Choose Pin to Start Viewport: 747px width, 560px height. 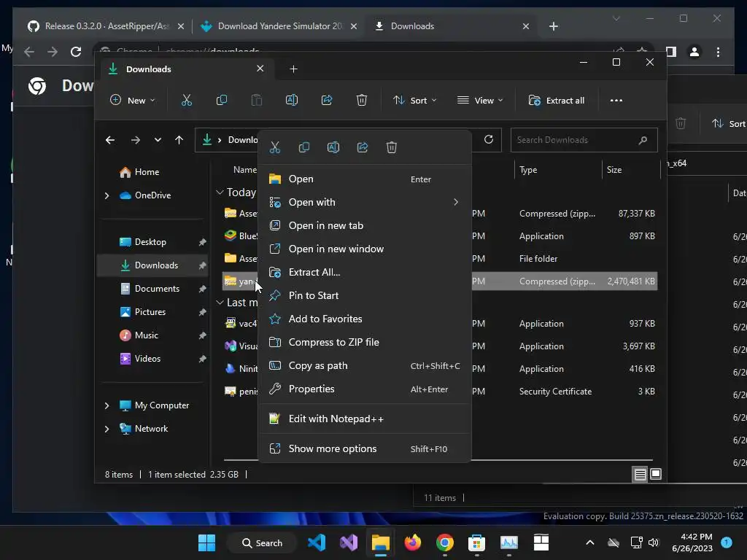pyautogui.click(x=365, y=296)
